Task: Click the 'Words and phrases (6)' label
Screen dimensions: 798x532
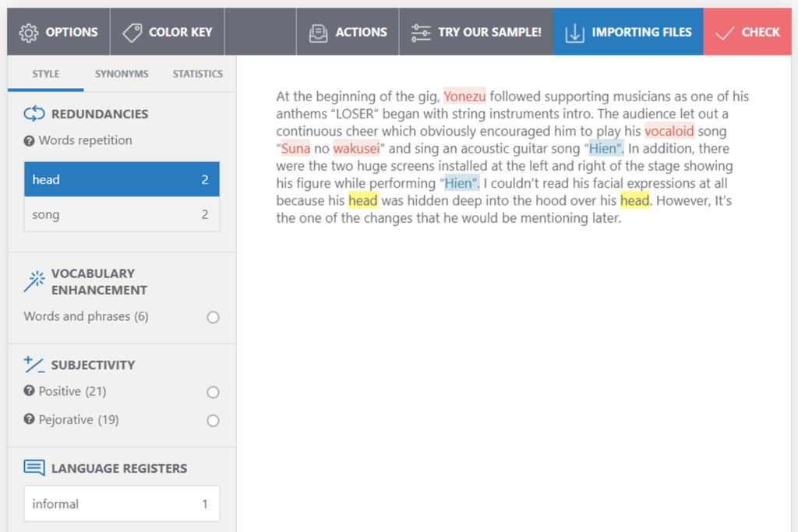Action: coord(86,316)
